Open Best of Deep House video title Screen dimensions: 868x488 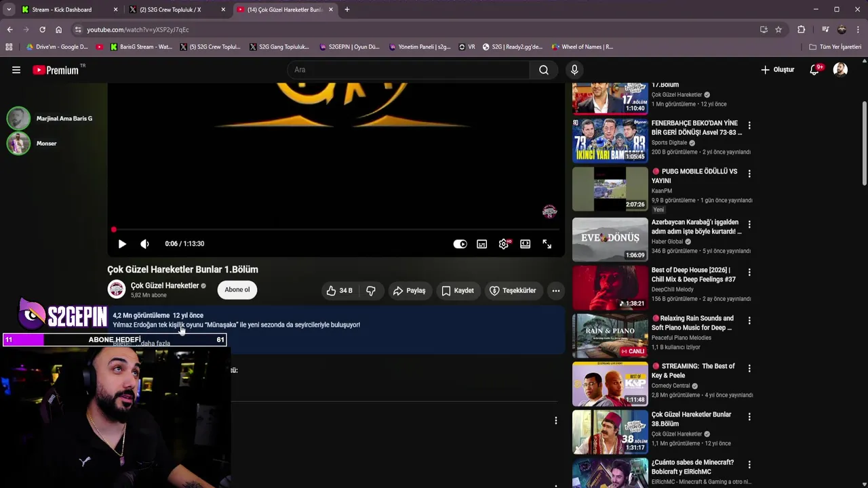pyautogui.click(x=693, y=274)
